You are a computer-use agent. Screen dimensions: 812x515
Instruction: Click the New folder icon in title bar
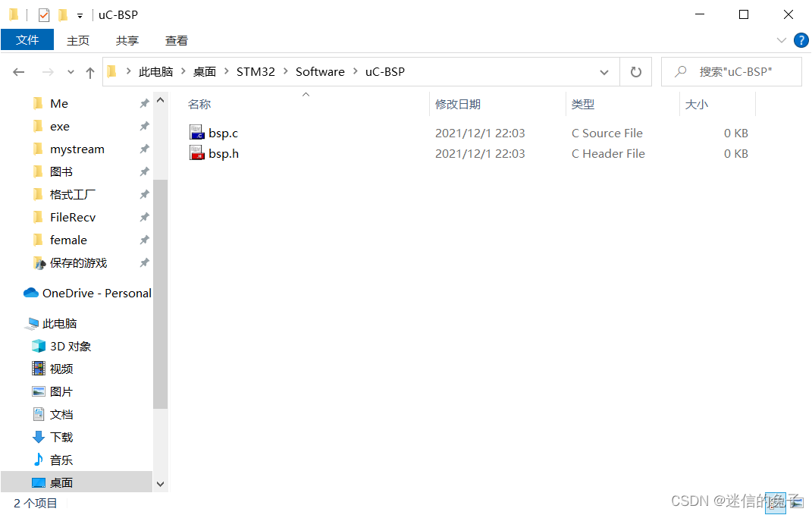tap(63, 15)
